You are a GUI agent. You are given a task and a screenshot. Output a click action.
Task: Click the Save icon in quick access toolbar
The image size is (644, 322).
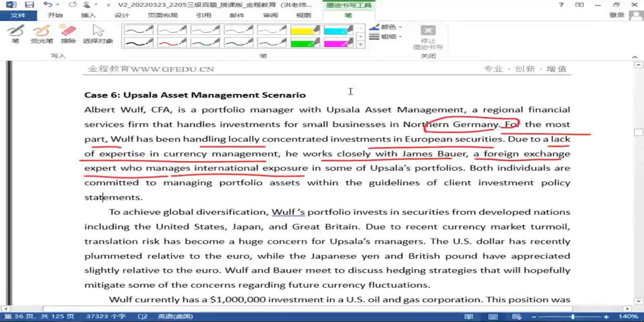29,5
